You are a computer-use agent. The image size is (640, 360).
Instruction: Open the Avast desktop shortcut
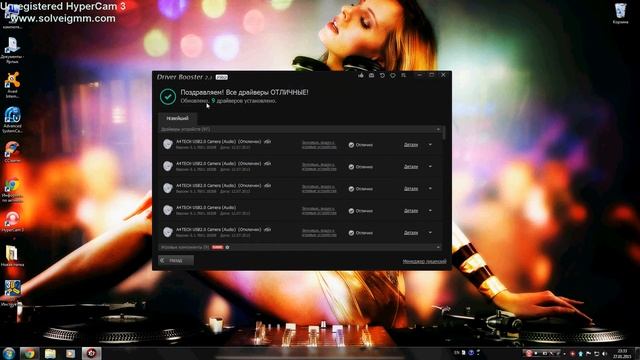pos(12,85)
